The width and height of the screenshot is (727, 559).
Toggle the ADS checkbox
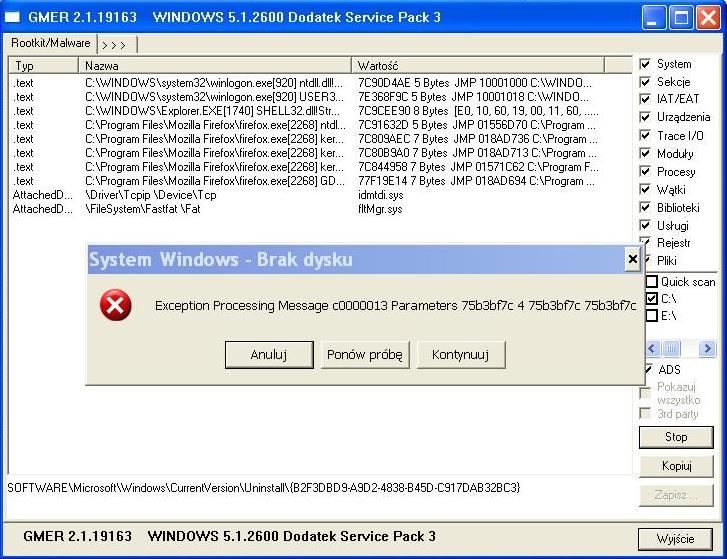(x=649, y=369)
